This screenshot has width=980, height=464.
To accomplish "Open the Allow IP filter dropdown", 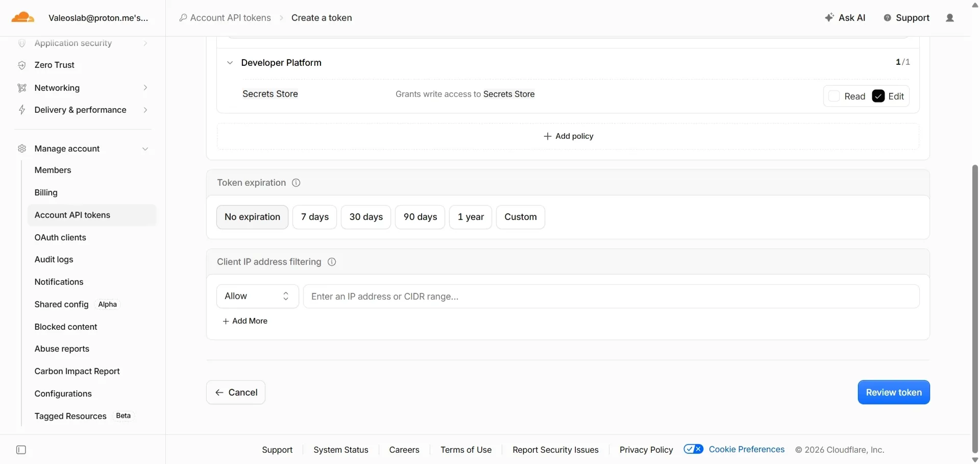I will pyautogui.click(x=258, y=297).
